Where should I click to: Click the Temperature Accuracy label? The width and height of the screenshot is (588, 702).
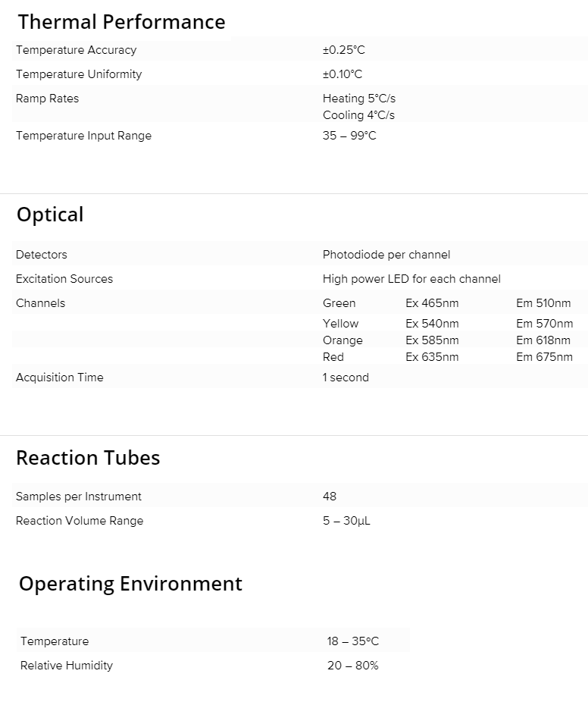(76, 50)
